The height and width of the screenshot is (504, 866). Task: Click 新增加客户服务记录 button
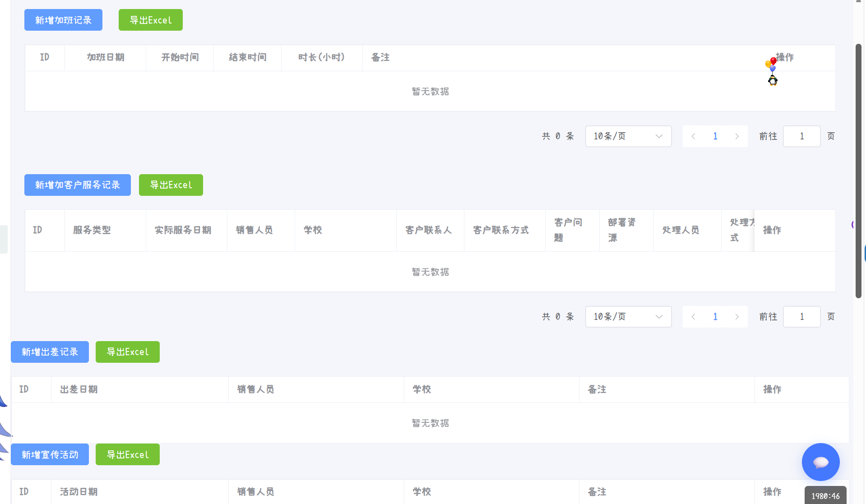[78, 185]
